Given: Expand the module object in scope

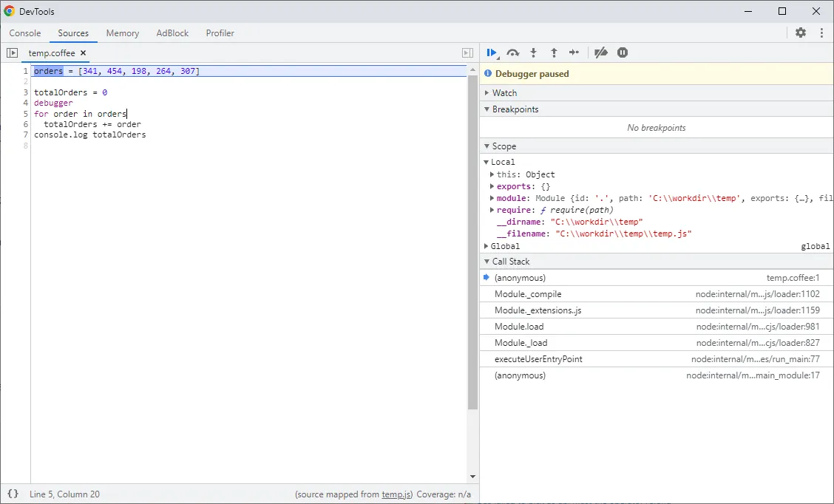Looking at the screenshot, I should click(492, 198).
